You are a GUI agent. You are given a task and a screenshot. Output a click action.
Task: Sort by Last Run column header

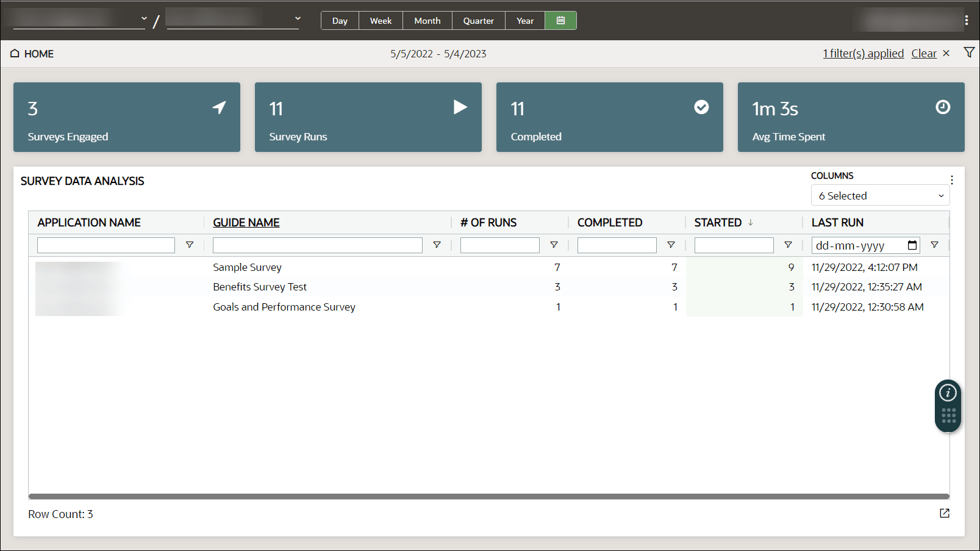tap(837, 223)
